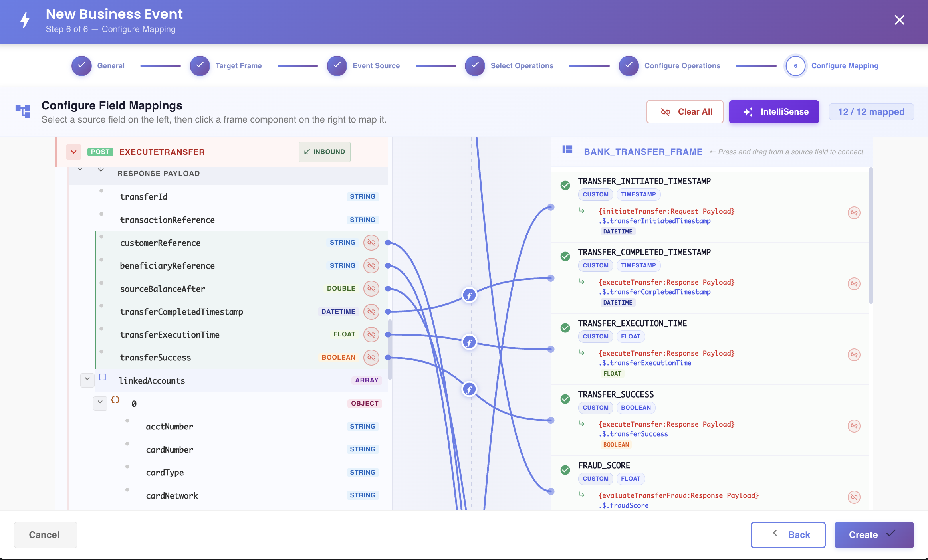Remove mapping on FRAUD_SCORE component
Image resolution: width=928 pixels, height=560 pixels.
[x=854, y=497]
